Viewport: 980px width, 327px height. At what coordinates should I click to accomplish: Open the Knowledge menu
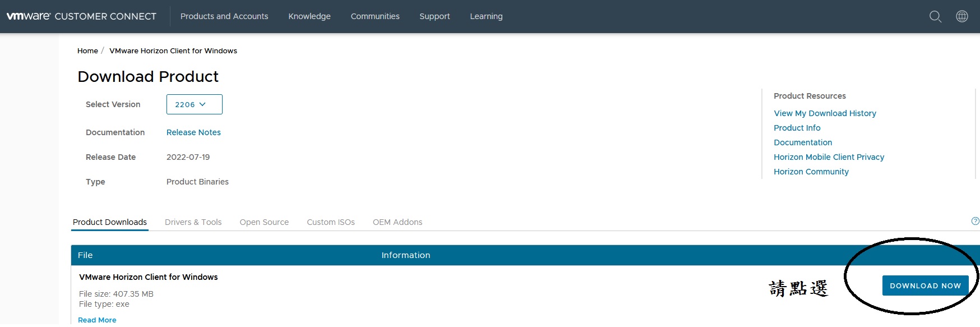tap(309, 16)
